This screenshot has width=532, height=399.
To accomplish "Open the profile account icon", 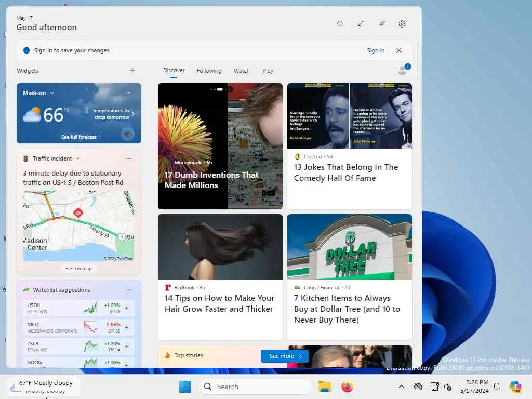I will point(403,70).
